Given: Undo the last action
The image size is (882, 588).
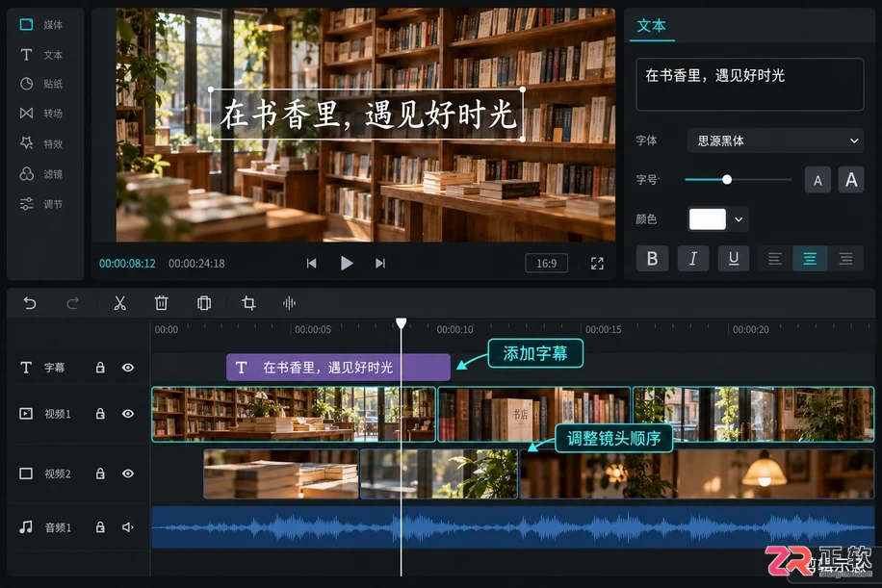Looking at the screenshot, I should pos(30,303).
